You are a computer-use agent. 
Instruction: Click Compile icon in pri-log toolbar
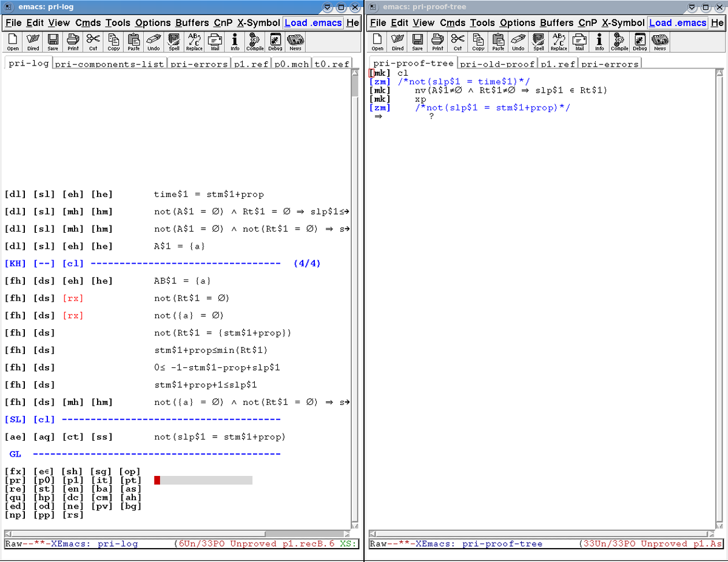click(x=255, y=41)
